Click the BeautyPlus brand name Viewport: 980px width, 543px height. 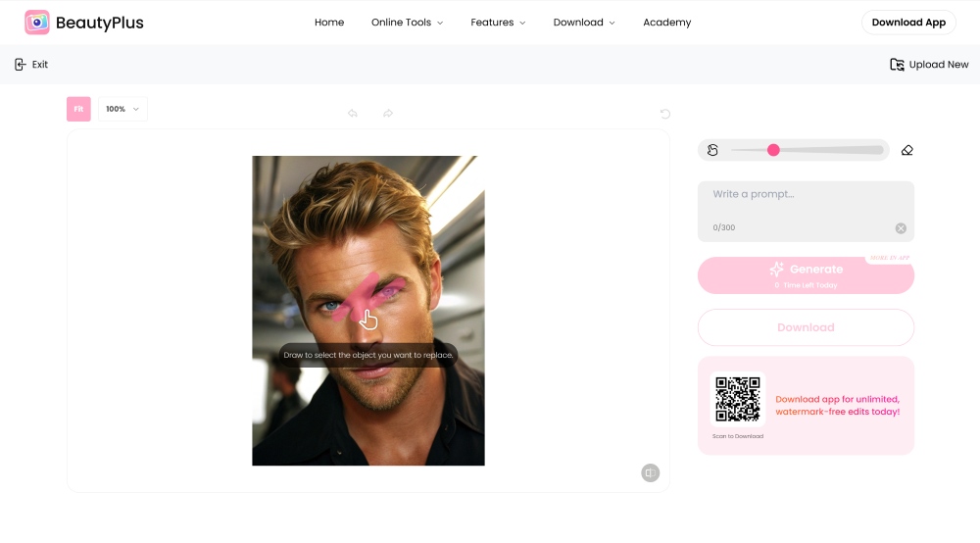point(99,23)
